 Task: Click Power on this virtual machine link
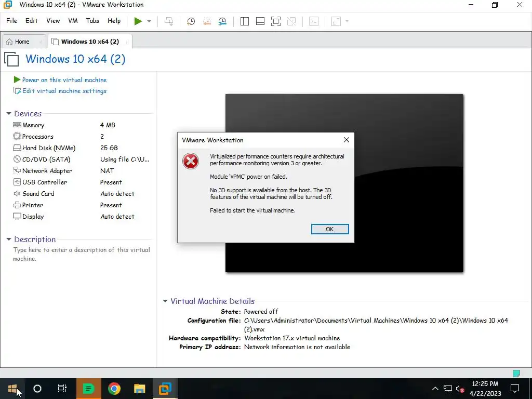coord(64,79)
